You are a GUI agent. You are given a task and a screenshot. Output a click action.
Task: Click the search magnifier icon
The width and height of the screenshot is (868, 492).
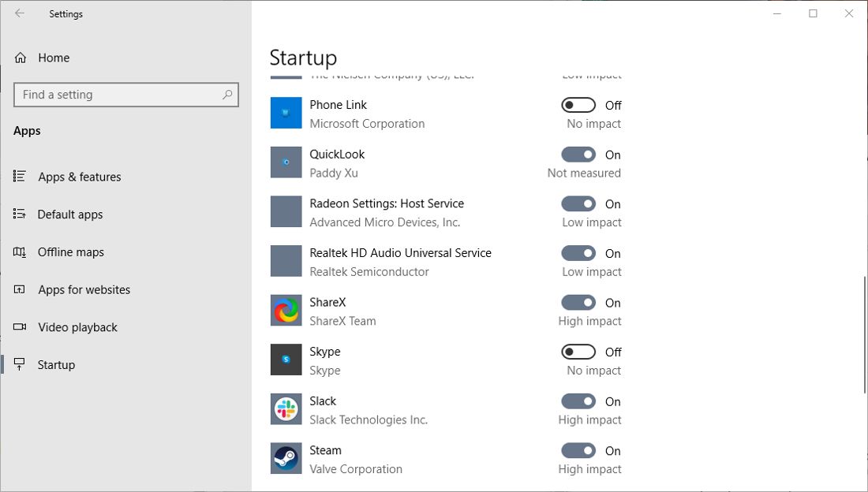[227, 95]
